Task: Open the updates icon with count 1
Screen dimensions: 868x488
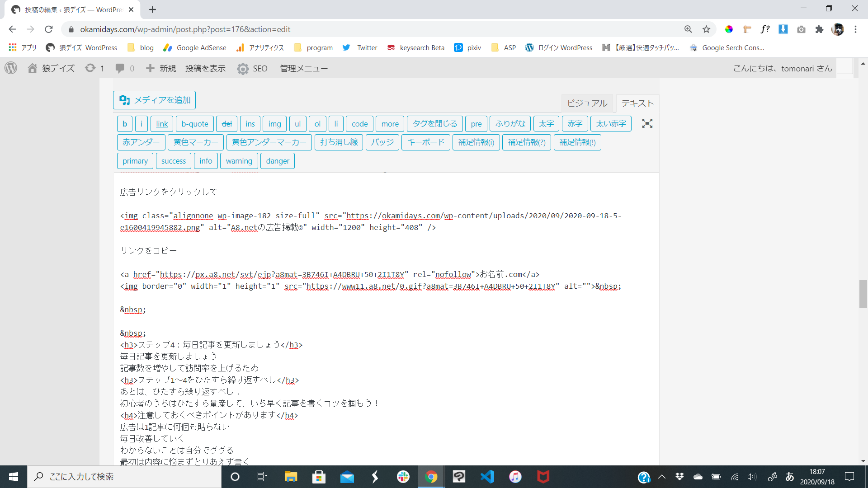Action: pyautogui.click(x=94, y=68)
